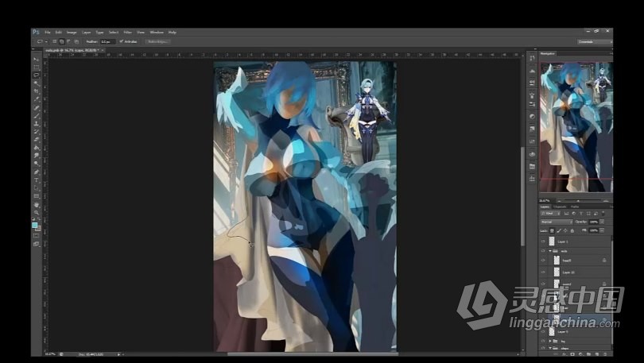Select the Eyedropper tool
The width and height of the screenshot is (644, 363).
(x=36, y=99)
